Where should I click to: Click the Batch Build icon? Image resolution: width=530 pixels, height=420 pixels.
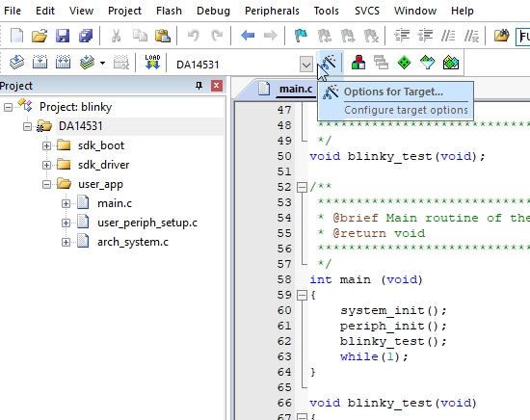pos(87,63)
